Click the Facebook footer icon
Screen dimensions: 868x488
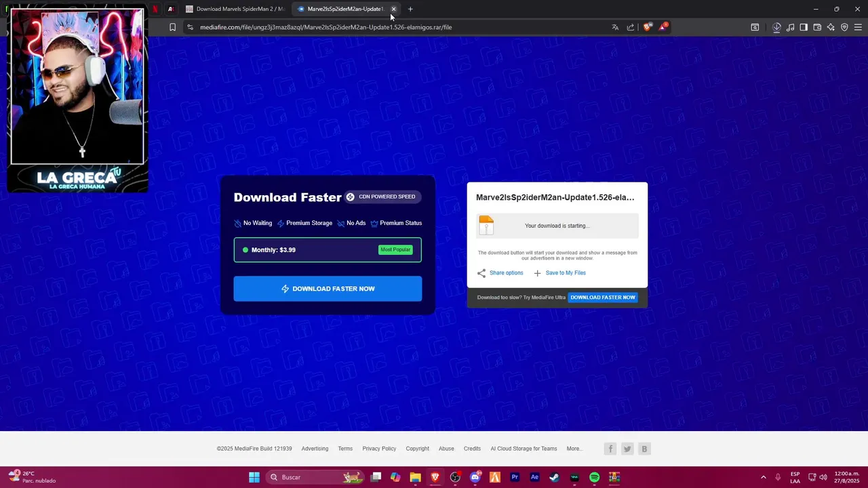coord(610,449)
